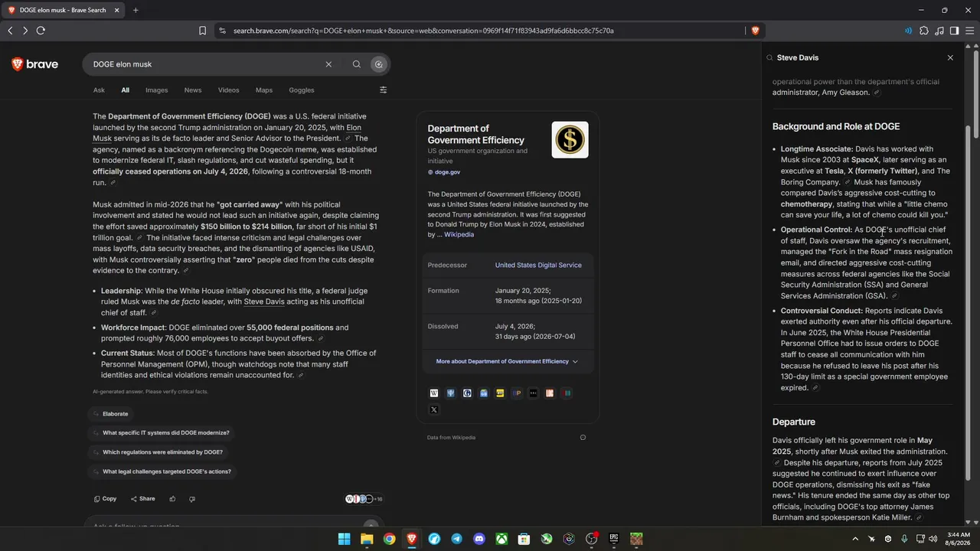
Task: Expand More about Department of Government Efficiency
Action: pyautogui.click(x=507, y=361)
